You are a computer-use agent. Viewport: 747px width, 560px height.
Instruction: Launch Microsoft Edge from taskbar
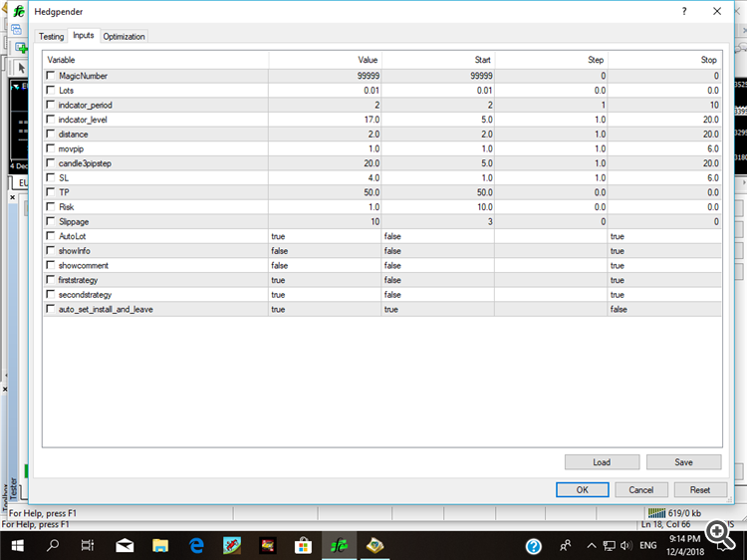pos(196,545)
